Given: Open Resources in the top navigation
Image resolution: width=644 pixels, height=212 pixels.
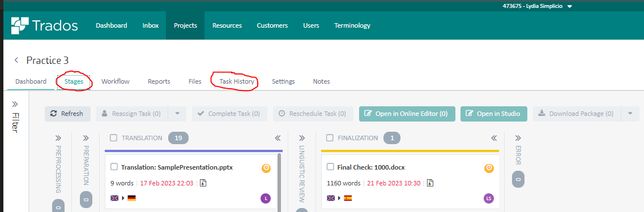Looking at the screenshot, I should [x=227, y=25].
